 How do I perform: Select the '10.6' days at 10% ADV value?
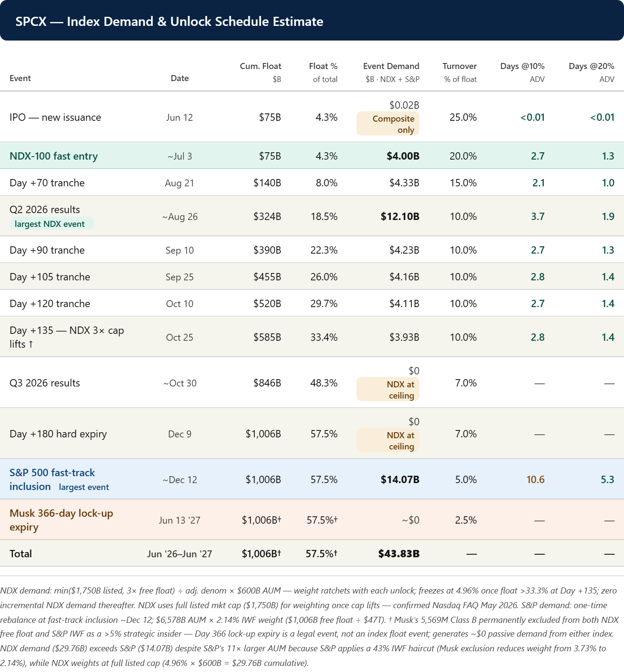point(536,480)
